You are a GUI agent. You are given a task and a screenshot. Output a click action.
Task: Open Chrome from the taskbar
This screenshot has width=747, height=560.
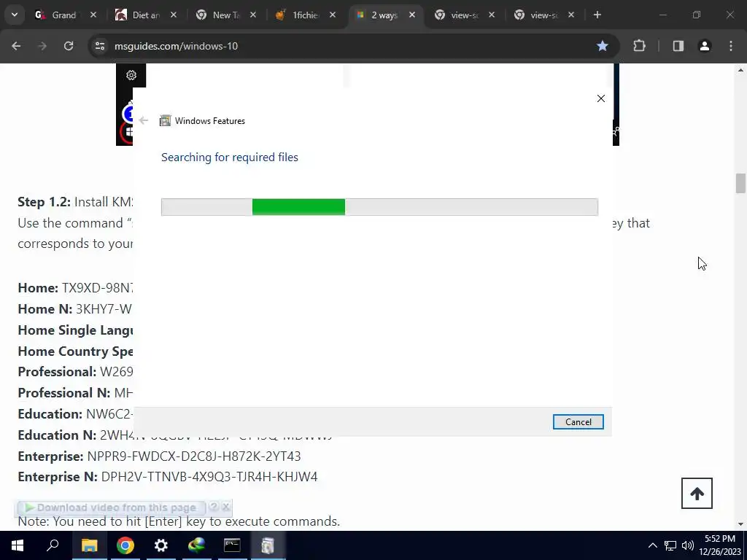point(125,545)
